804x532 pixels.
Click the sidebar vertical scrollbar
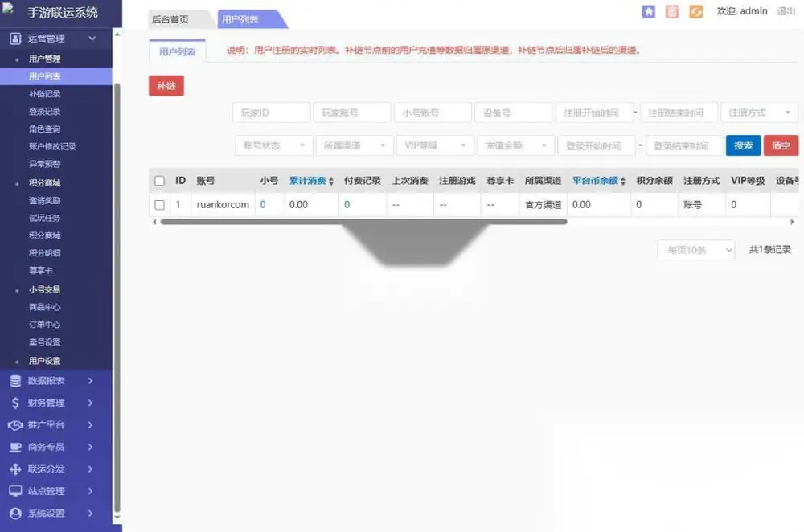point(117,297)
